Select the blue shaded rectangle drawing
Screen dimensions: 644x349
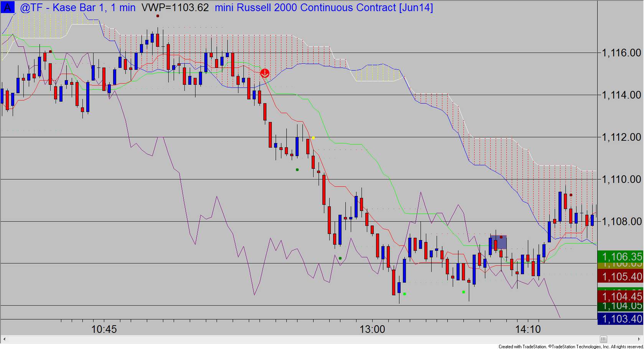[498, 242]
